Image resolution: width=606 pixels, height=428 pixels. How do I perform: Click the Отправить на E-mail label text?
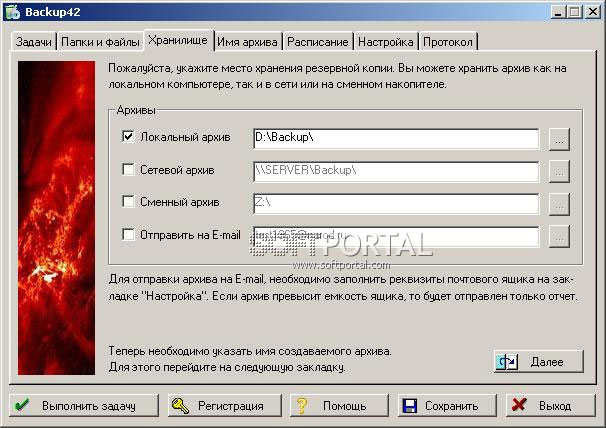(190, 235)
